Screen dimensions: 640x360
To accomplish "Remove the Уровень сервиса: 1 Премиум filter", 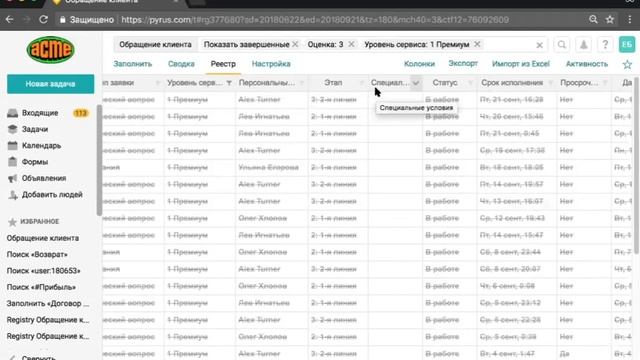I will [x=477, y=44].
